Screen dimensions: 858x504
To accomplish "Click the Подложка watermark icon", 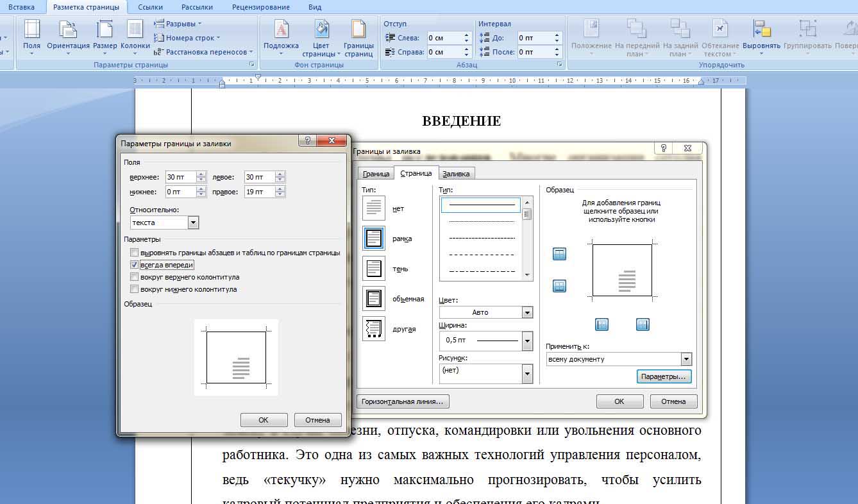I will (x=281, y=29).
